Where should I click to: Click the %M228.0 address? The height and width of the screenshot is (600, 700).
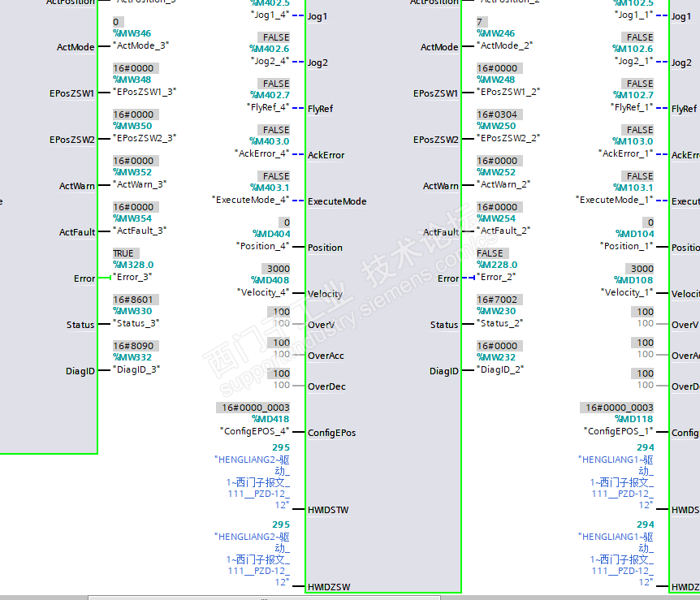point(497,265)
